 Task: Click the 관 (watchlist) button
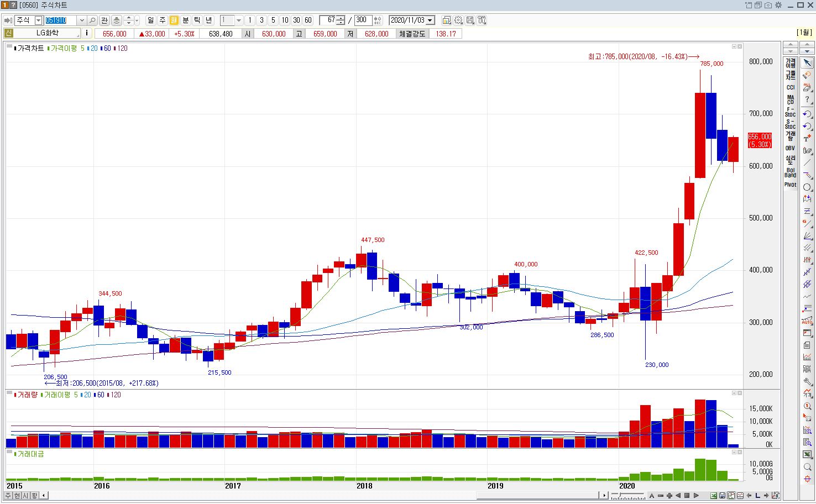coord(104,20)
